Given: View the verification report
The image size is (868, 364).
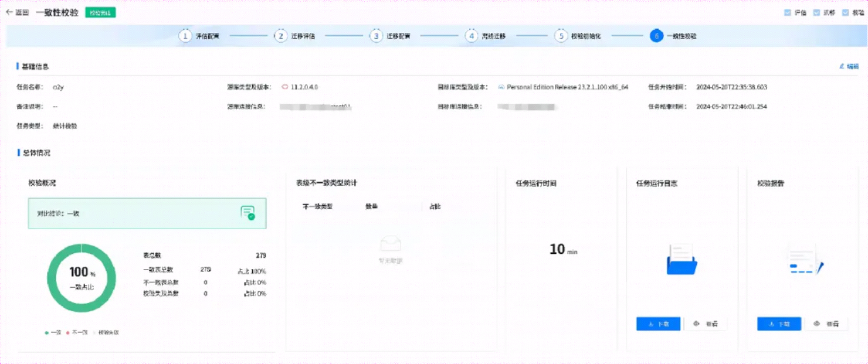Looking at the screenshot, I should 826,324.
